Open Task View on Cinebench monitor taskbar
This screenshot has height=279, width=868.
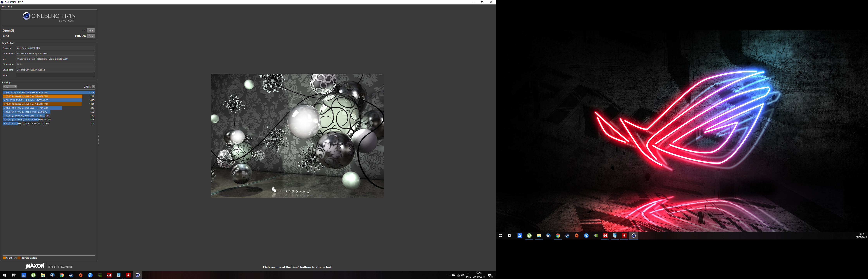(x=14, y=275)
